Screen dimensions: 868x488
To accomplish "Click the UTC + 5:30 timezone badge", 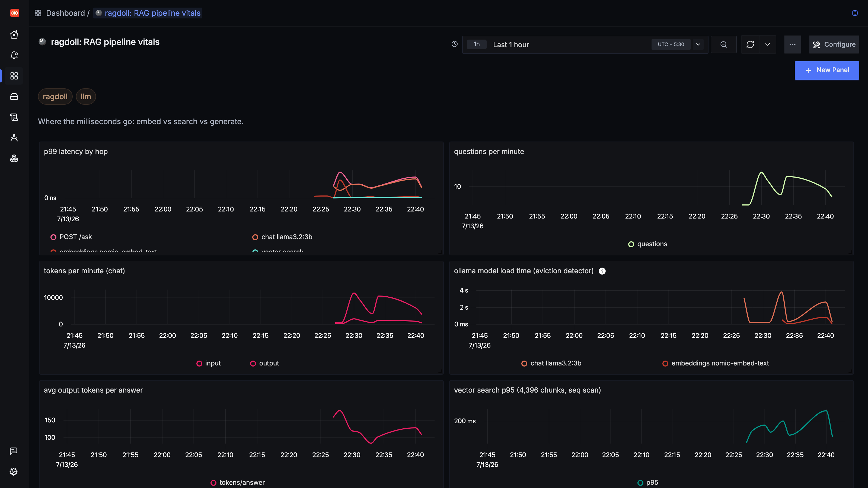I will tap(671, 44).
